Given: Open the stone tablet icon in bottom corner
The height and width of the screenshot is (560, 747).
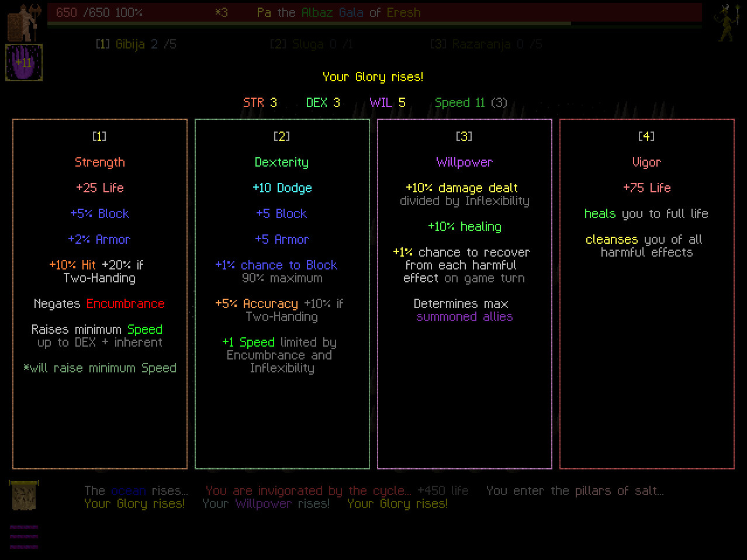Looking at the screenshot, I should tap(23, 496).
